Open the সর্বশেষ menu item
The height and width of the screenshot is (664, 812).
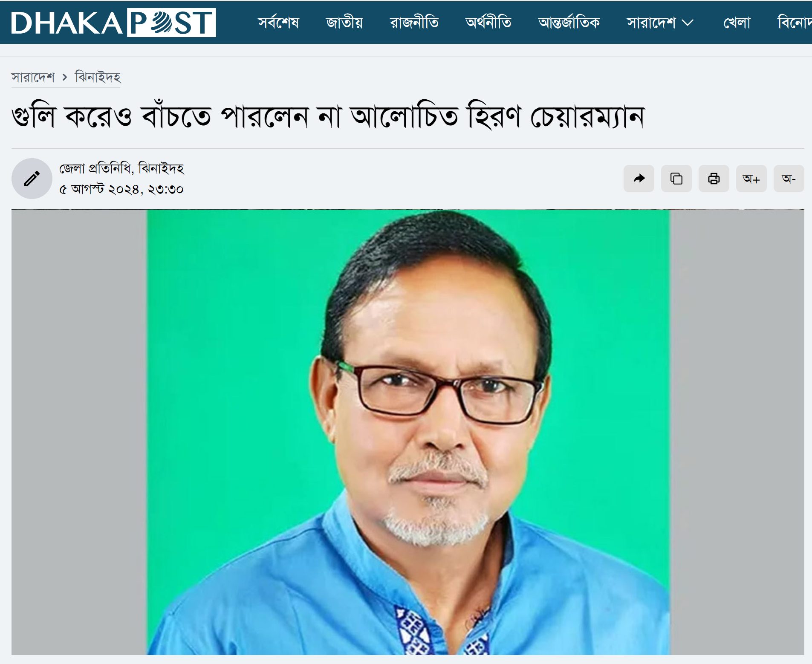(278, 22)
